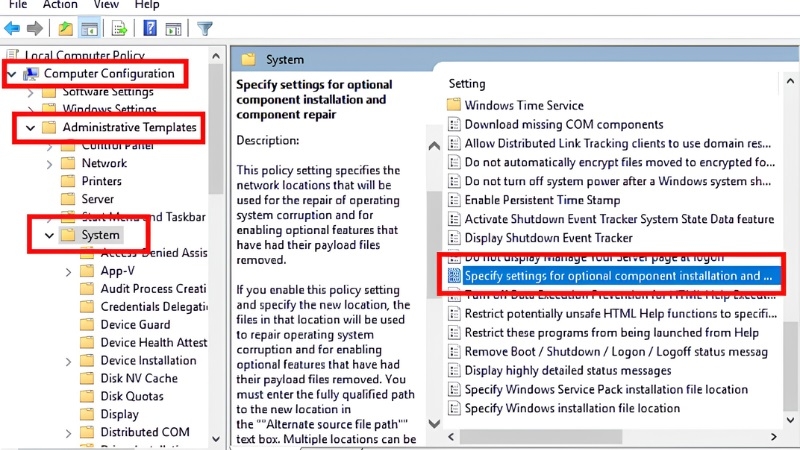
Task: Expand the Device Installation folder arrow
Action: pyautogui.click(x=68, y=362)
